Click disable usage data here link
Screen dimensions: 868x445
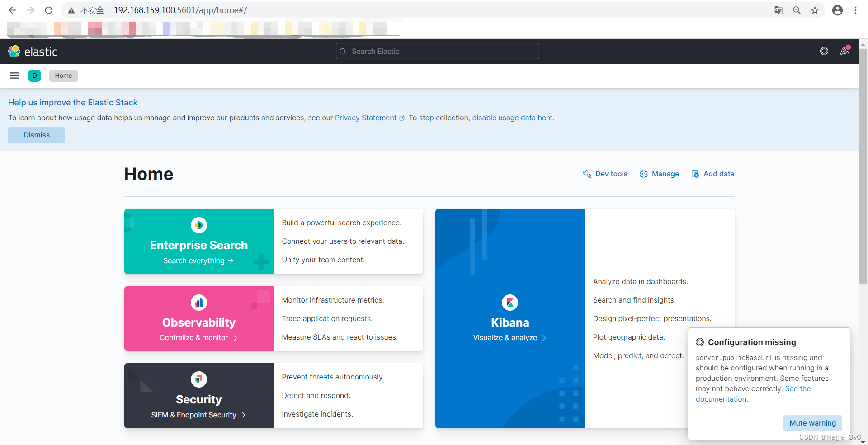click(512, 118)
